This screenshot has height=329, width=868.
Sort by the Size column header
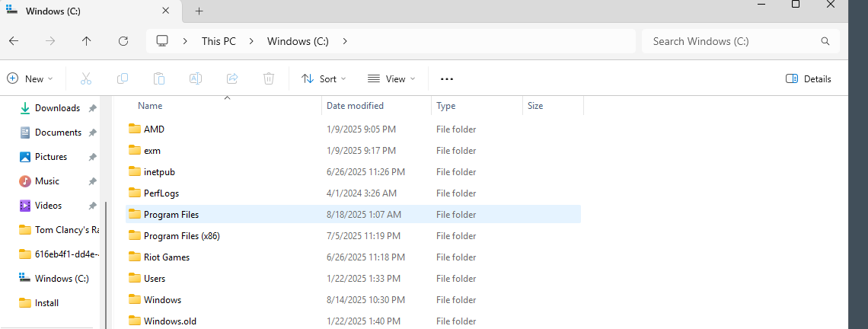pos(535,106)
